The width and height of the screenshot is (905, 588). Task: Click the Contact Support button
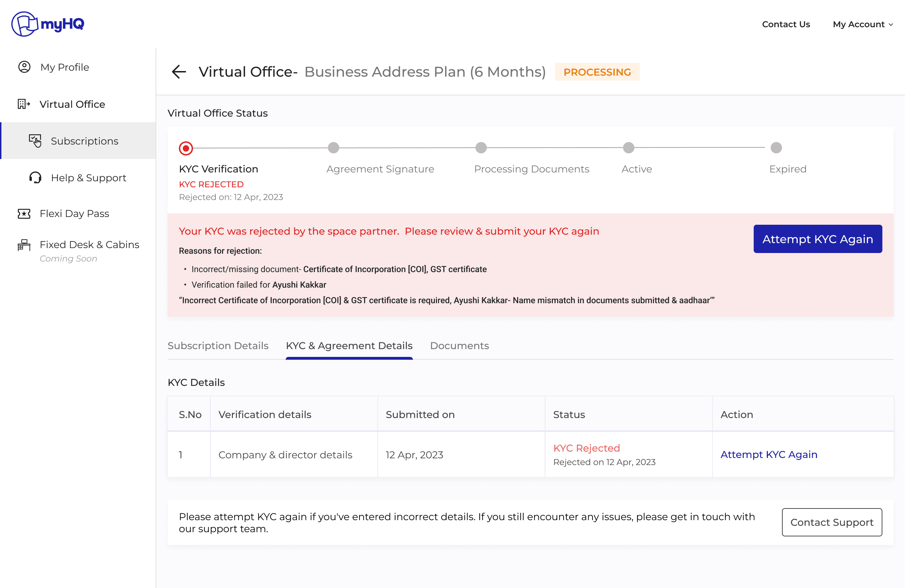pyautogui.click(x=831, y=522)
